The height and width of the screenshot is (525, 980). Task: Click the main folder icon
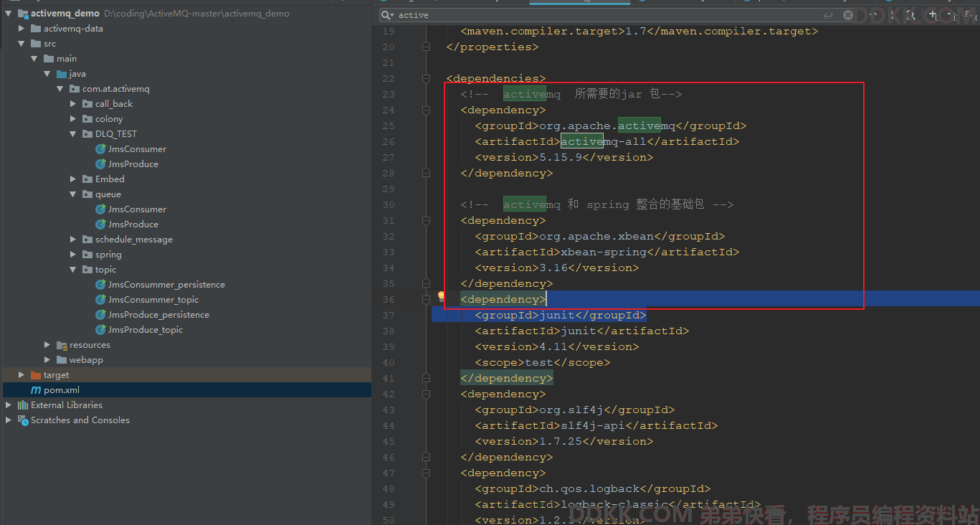tap(49, 59)
